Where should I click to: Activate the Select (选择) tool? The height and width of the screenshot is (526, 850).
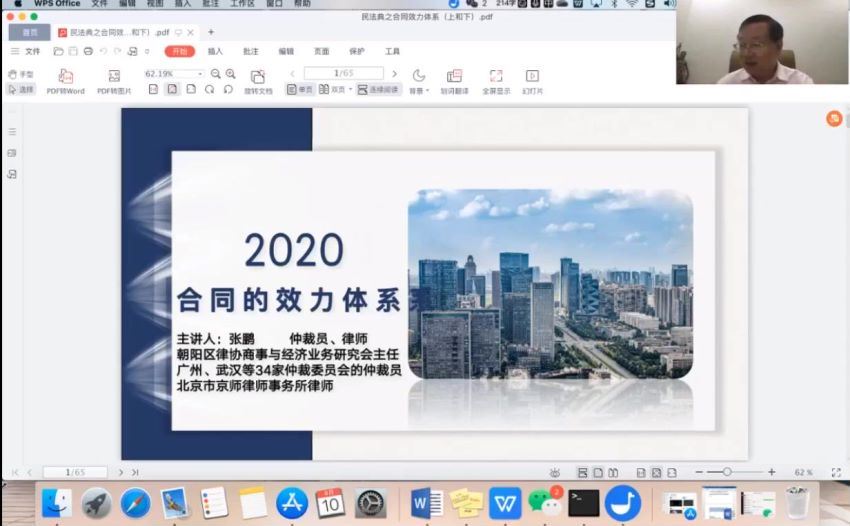point(21,89)
